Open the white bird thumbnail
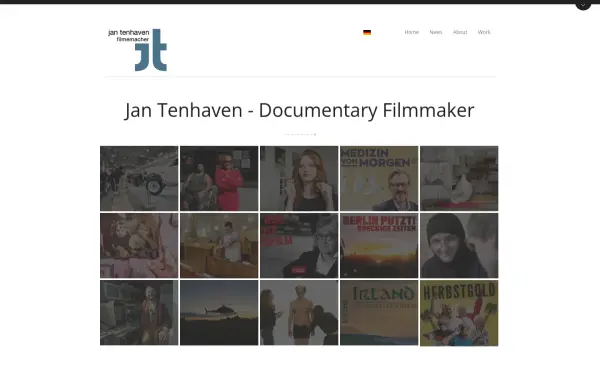Image resolution: width=600 pixels, height=375 pixels. coord(459,178)
